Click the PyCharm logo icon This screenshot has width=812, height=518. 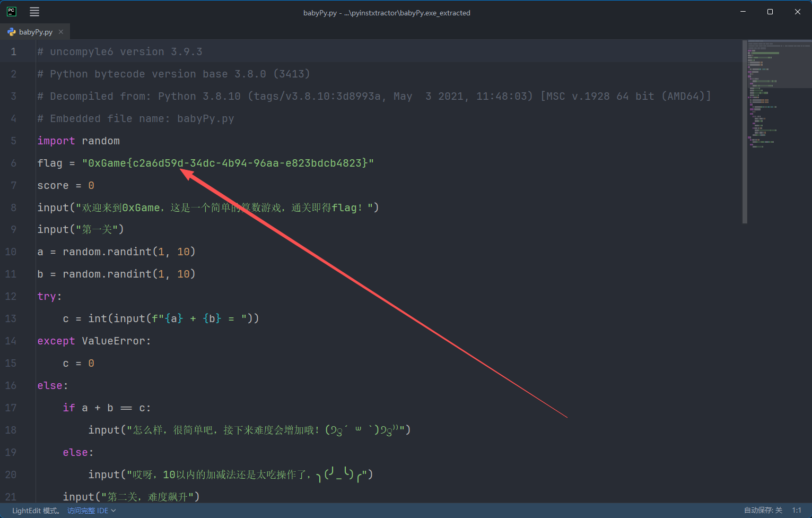pos(12,12)
